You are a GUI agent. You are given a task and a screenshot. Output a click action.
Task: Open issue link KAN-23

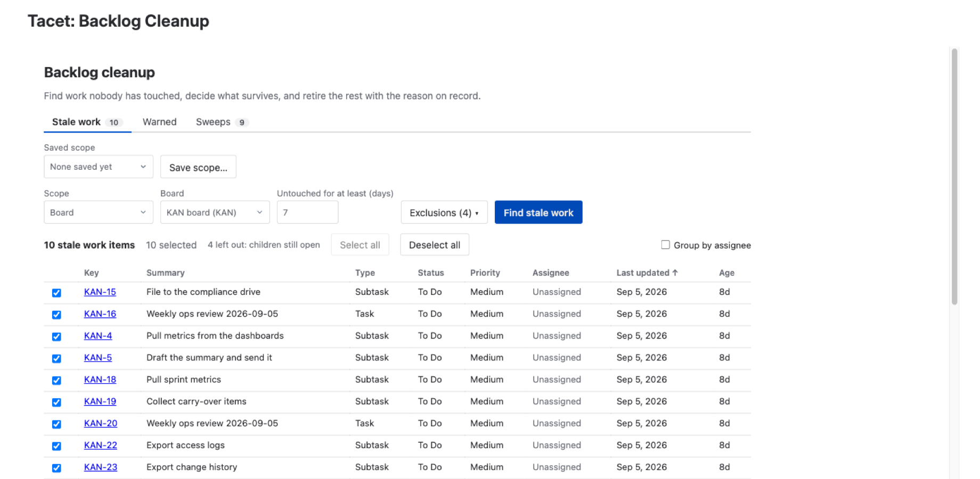click(101, 467)
